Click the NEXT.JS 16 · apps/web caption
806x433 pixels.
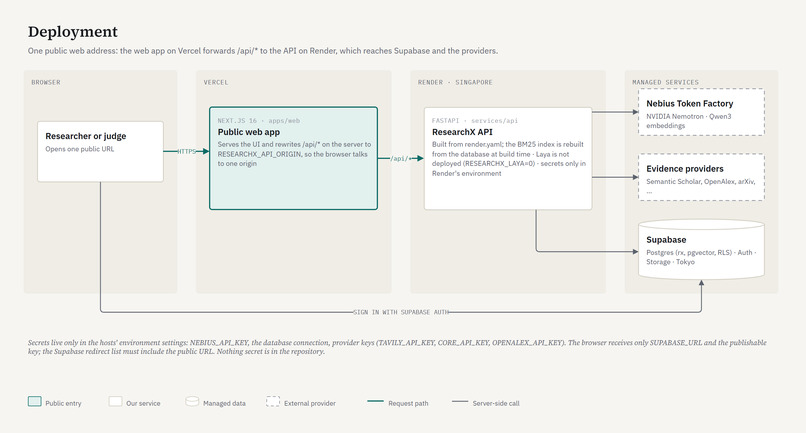pyautogui.click(x=259, y=121)
